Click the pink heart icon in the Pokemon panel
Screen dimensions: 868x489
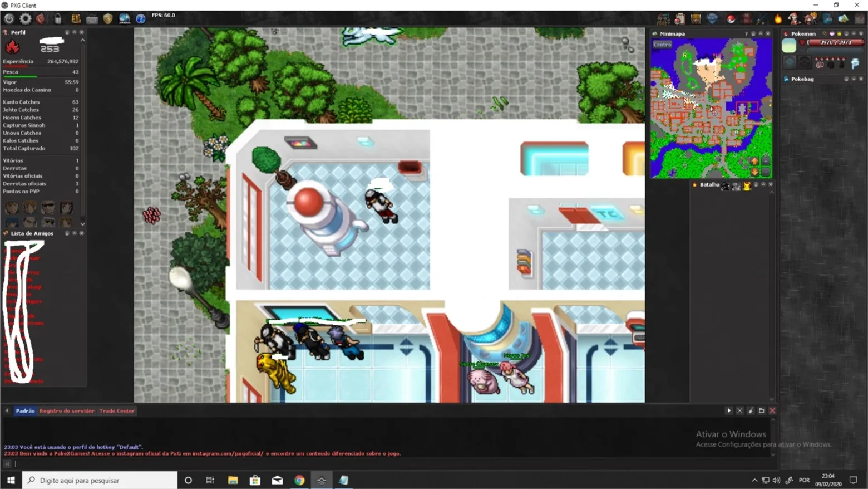832,33
